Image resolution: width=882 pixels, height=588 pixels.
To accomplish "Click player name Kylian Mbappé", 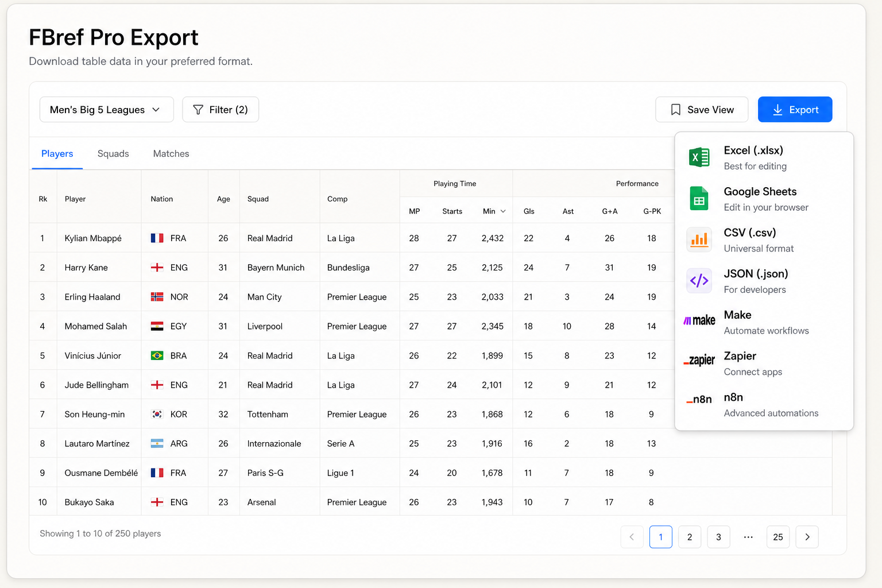I will pyautogui.click(x=93, y=238).
